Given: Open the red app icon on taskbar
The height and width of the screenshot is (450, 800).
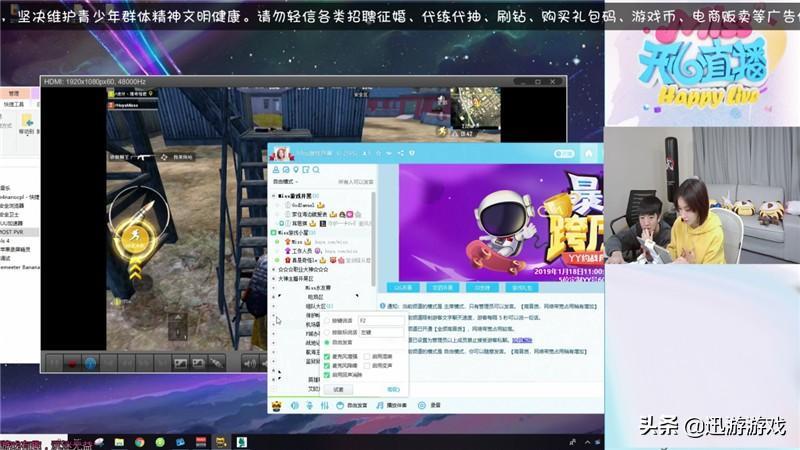Looking at the screenshot, I should coord(201,442).
